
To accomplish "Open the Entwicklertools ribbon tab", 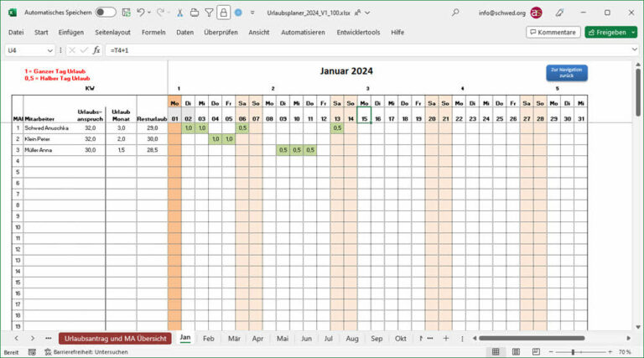I will point(358,32).
